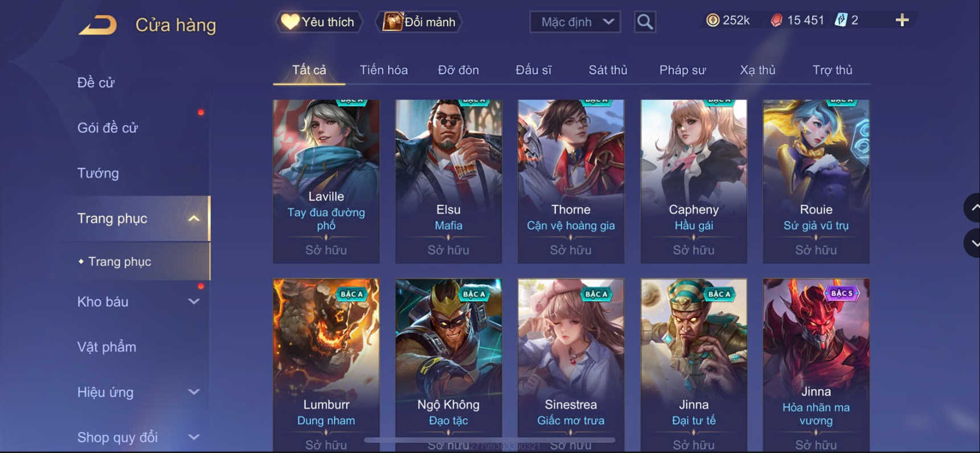
Task: Expand the Hiệu ứng sidebar section
Action: [x=194, y=392]
